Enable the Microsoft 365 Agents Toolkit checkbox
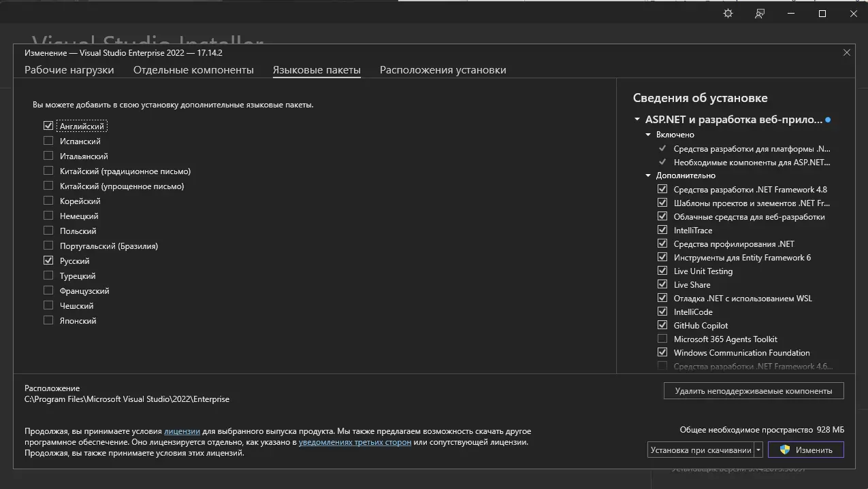Image resolution: width=868 pixels, height=489 pixels. pyautogui.click(x=662, y=339)
